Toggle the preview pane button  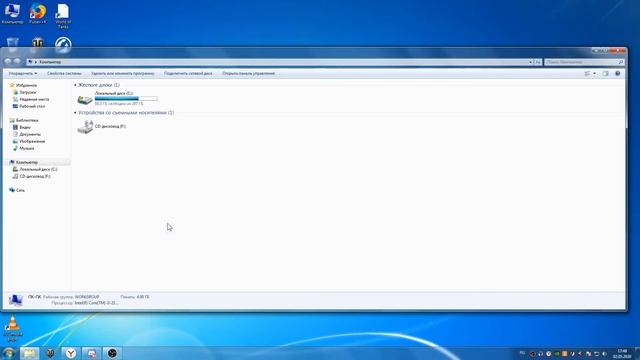(605, 73)
